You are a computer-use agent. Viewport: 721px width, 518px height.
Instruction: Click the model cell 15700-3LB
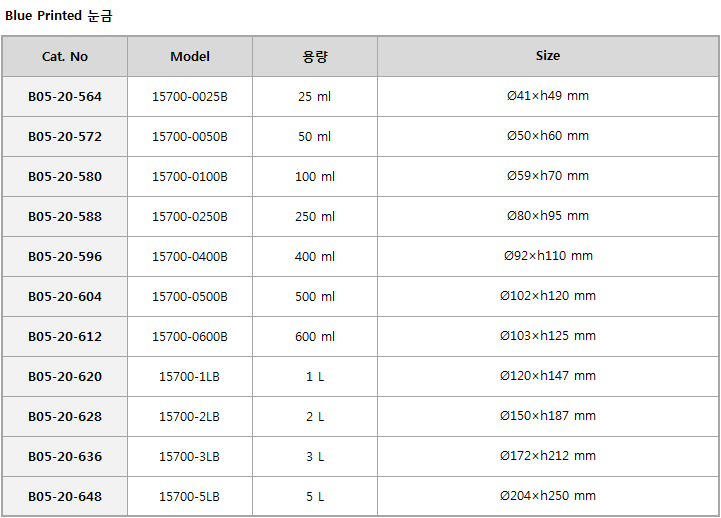point(190,456)
